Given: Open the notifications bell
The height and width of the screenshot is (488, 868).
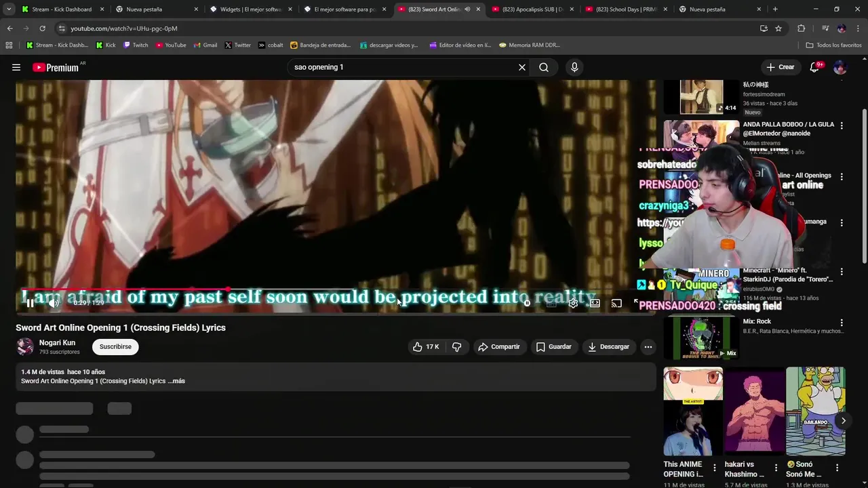Looking at the screenshot, I should [815, 67].
